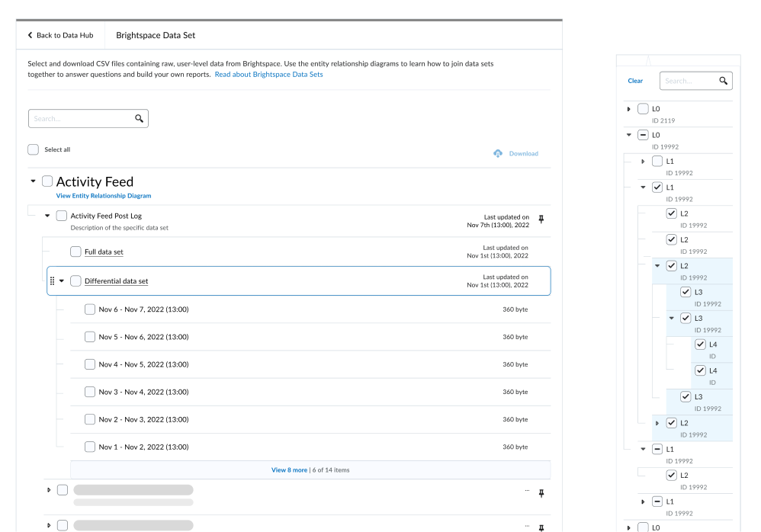Click the main Search input field
This screenshot has width=761, height=532.
pos(88,118)
